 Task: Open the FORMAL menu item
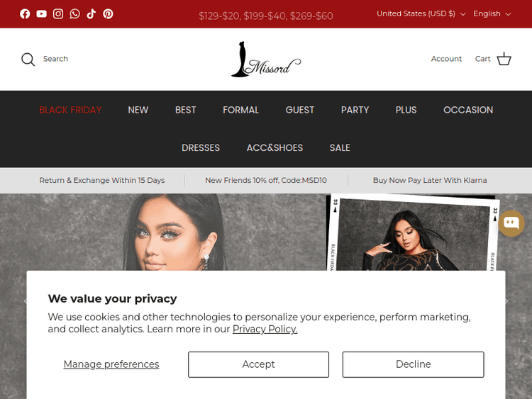[240, 110]
